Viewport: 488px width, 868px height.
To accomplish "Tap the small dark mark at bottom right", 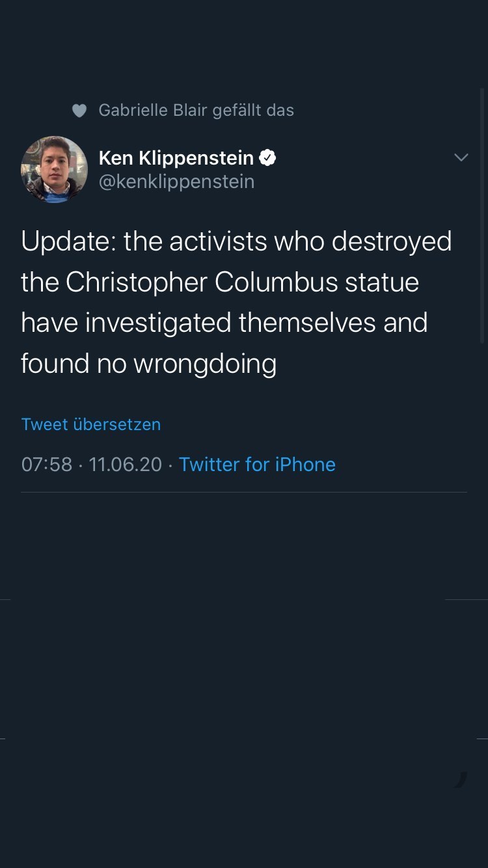I will [x=461, y=780].
